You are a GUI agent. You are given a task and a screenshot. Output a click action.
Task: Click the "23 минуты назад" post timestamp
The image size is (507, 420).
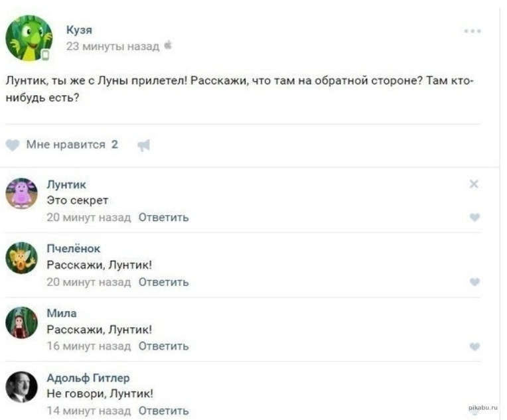click(x=112, y=46)
